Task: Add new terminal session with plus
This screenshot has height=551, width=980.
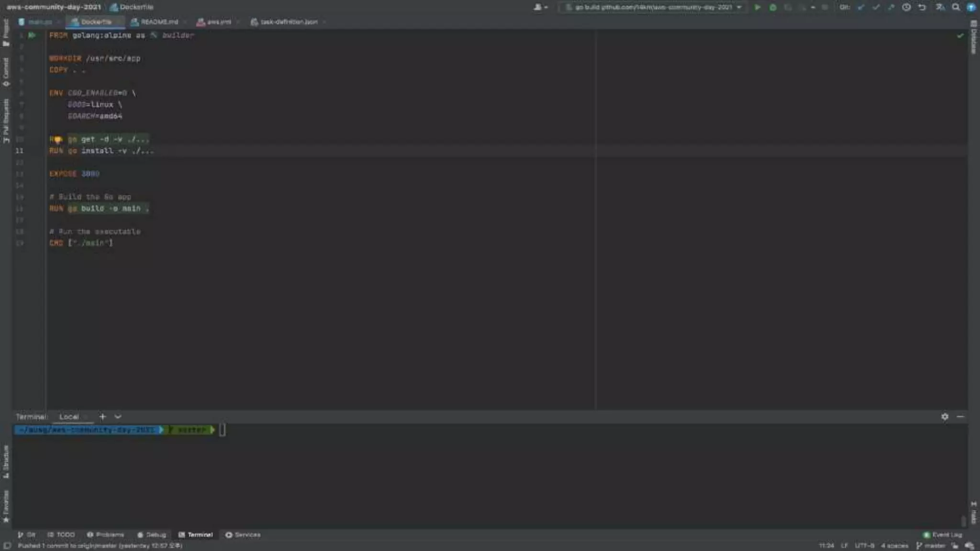Action: (x=102, y=417)
